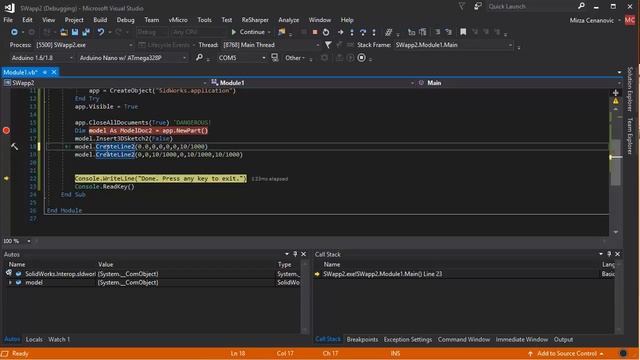Image resolution: width=640 pixels, height=360 pixels.
Task: Click the notifications flag in title bar
Action: tap(462, 6)
